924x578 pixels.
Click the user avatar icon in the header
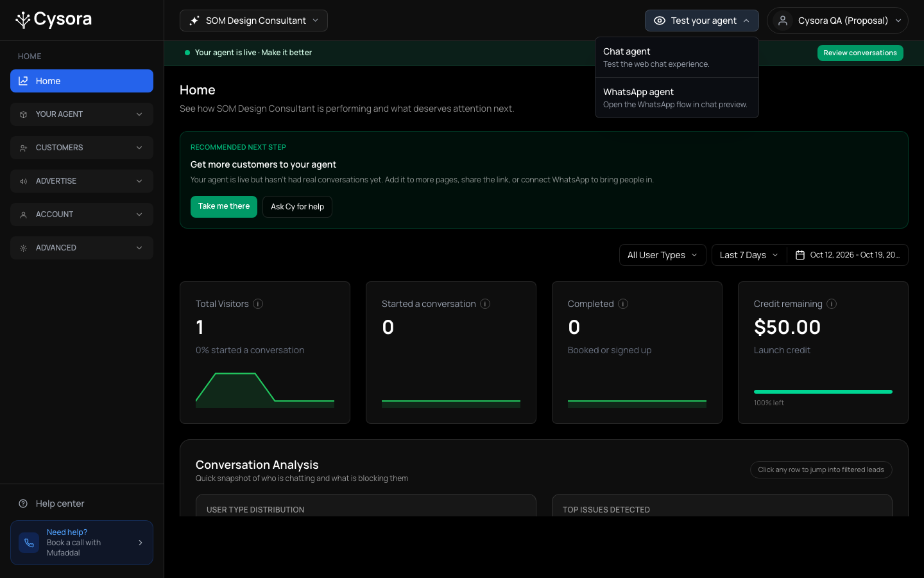click(783, 21)
